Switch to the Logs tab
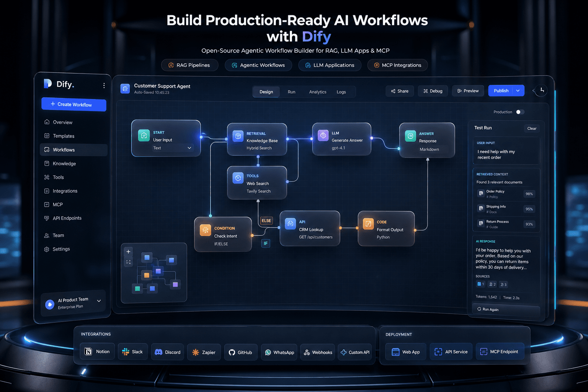The image size is (588, 392). click(341, 92)
